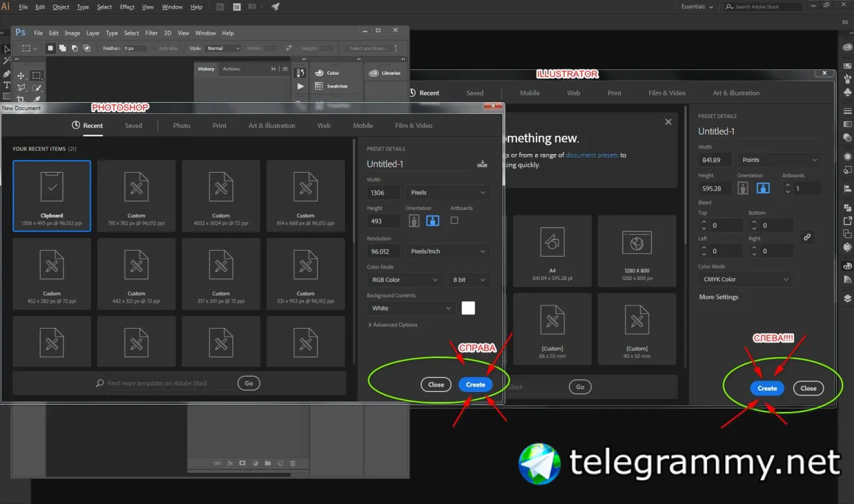
Task: Click the white background color swatch
Action: click(468, 308)
